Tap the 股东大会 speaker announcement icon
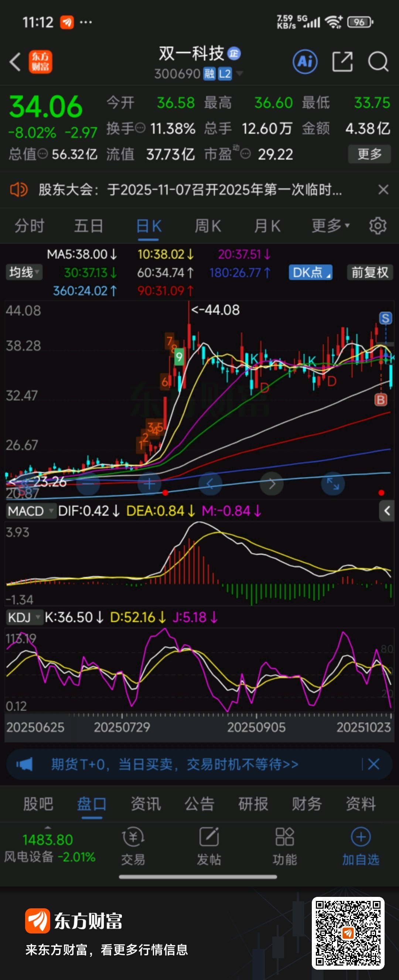The width and height of the screenshot is (399, 980). pos(18,189)
